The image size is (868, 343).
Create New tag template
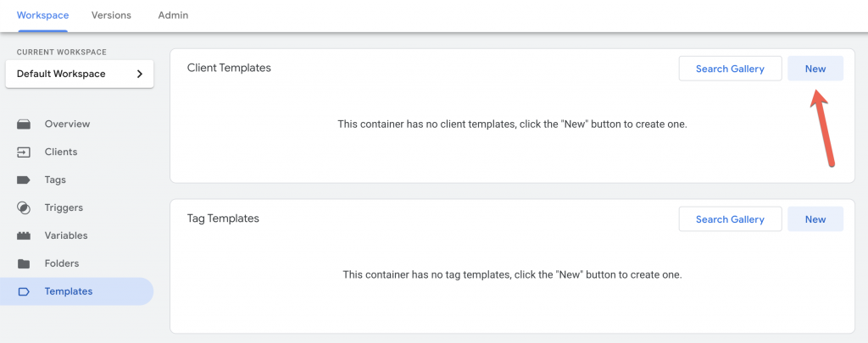[x=815, y=219]
